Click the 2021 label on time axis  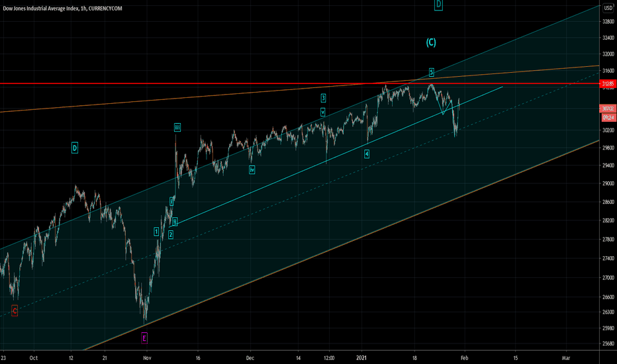(361, 357)
